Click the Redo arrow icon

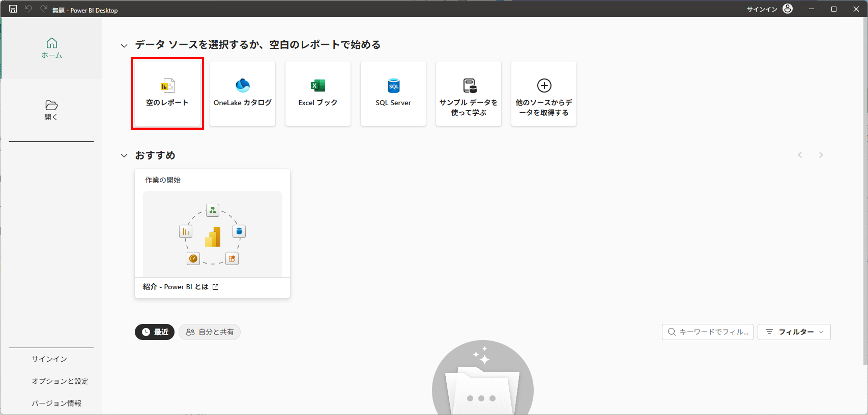pyautogui.click(x=44, y=9)
